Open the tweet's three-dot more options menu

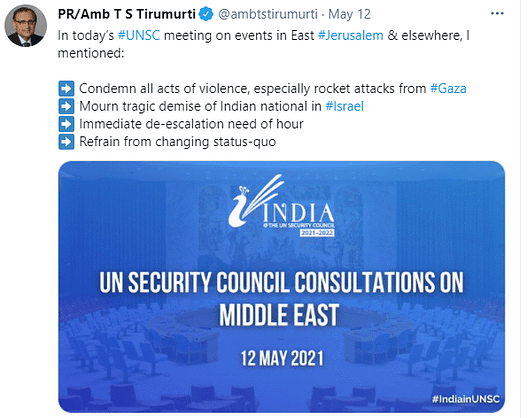(497, 13)
